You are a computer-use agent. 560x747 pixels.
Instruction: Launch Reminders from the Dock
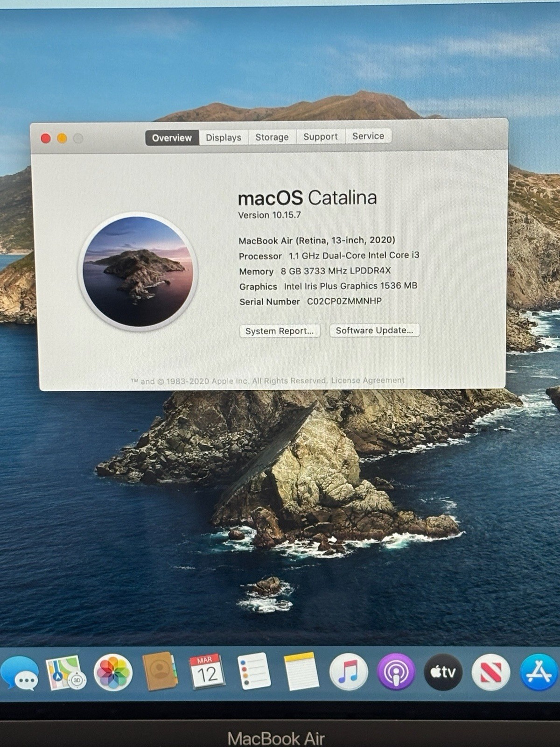[x=254, y=671]
